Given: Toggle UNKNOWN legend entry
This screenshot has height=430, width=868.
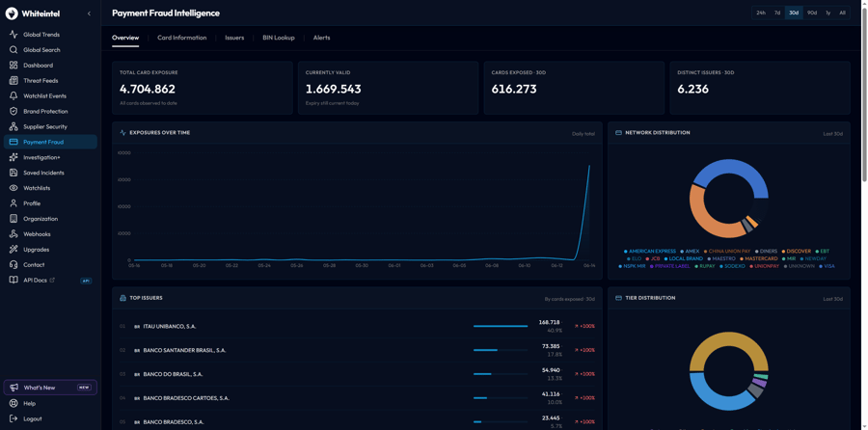Looking at the screenshot, I should click(798, 266).
